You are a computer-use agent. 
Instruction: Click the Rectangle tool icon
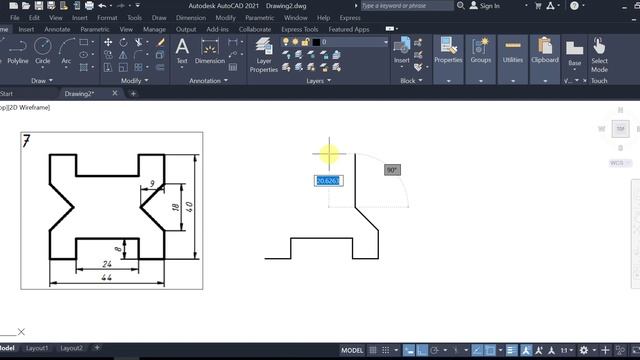(x=84, y=42)
